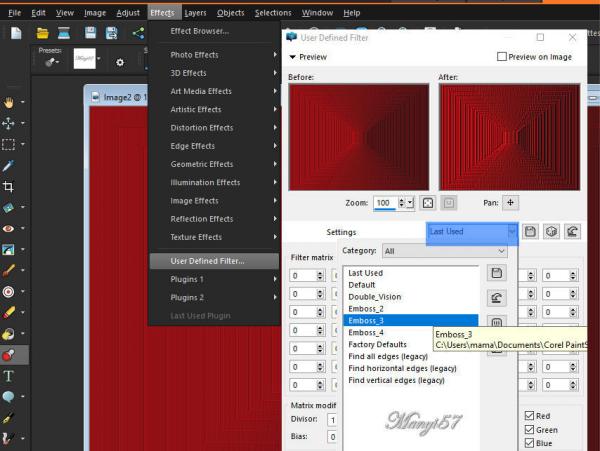Screen dimensions: 600x451
Task: Click the randomize parameters dice icon
Action: pyautogui.click(x=551, y=231)
